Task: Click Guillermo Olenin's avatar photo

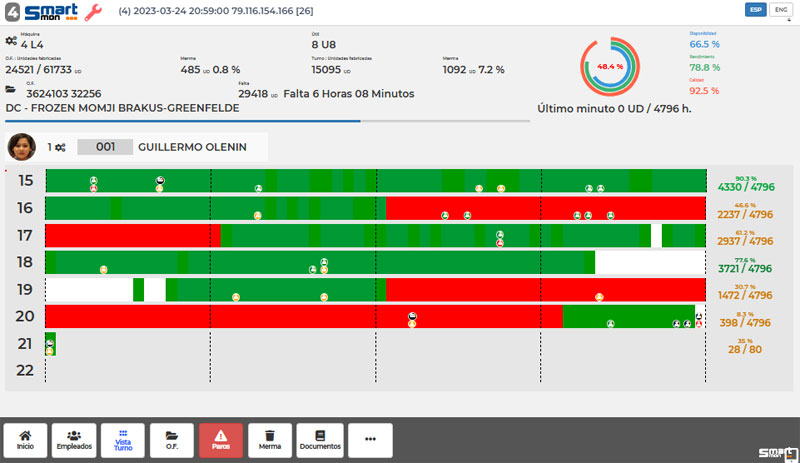Action: 21,147
